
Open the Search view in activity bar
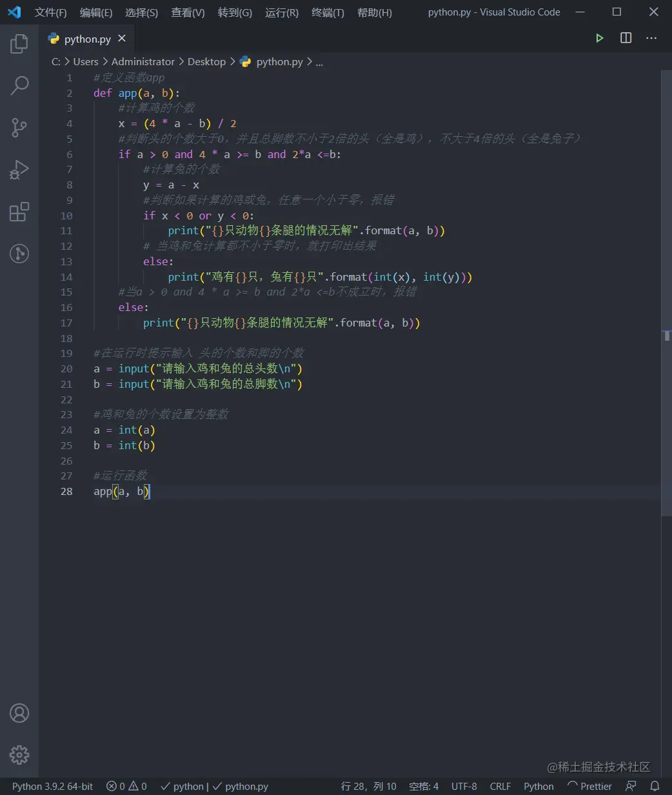click(19, 86)
